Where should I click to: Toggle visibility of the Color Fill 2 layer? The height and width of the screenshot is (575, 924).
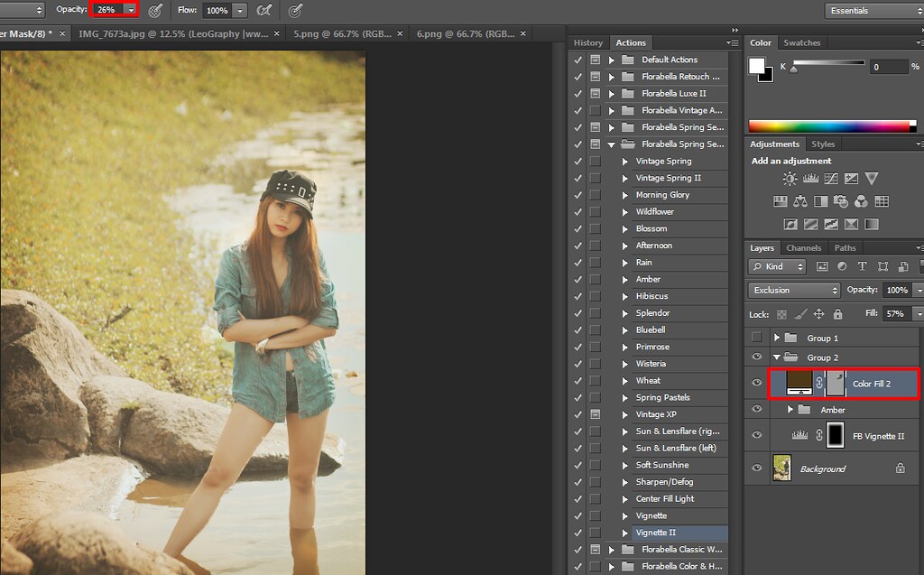coord(757,384)
